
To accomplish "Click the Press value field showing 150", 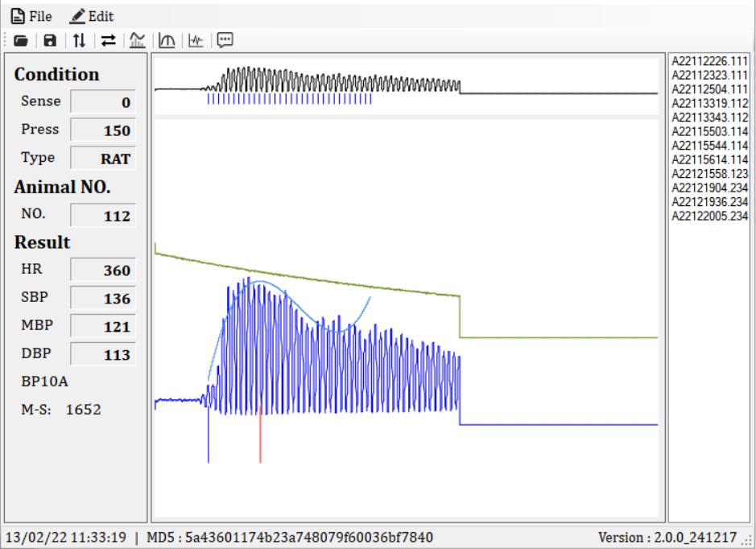I will tap(103, 130).
